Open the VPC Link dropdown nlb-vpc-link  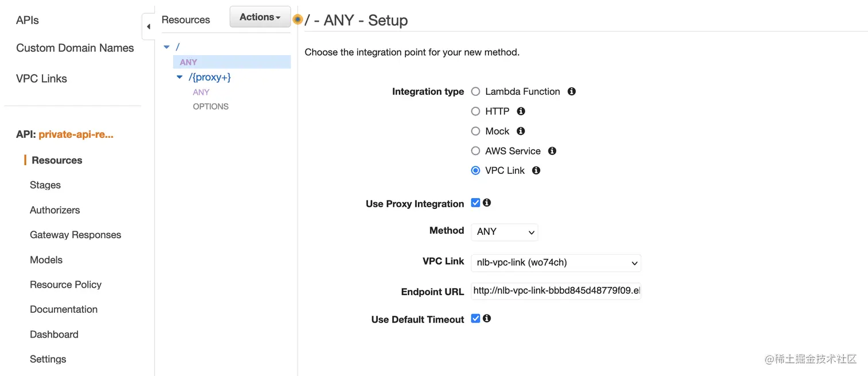click(555, 263)
